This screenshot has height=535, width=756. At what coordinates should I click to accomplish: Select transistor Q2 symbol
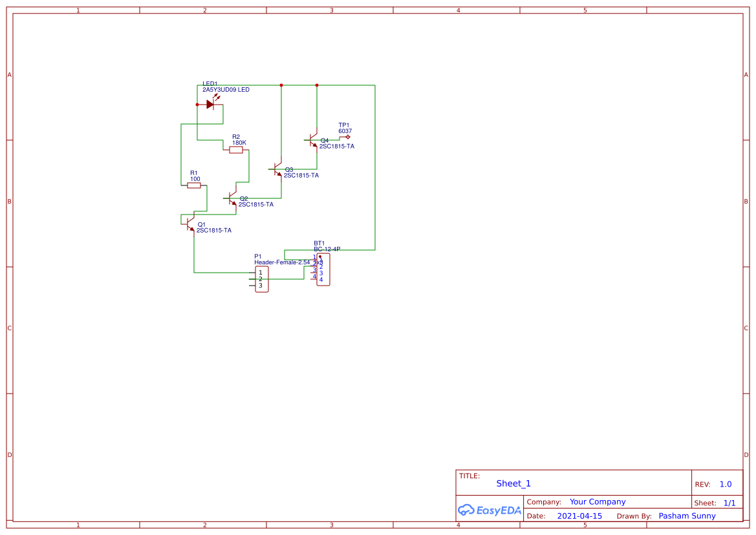click(232, 199)
